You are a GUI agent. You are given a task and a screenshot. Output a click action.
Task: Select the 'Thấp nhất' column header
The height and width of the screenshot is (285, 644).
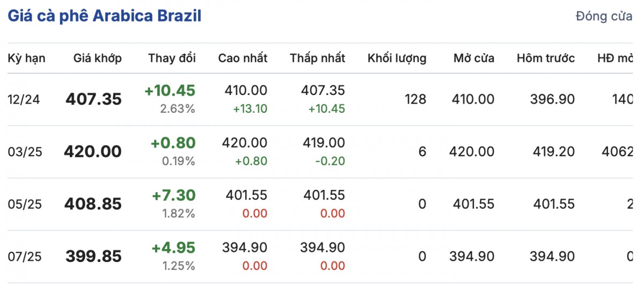[318, 58]
